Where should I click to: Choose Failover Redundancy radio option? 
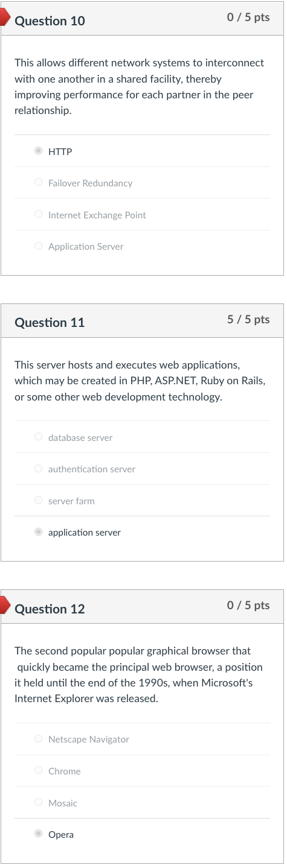(x=39, y=183)
